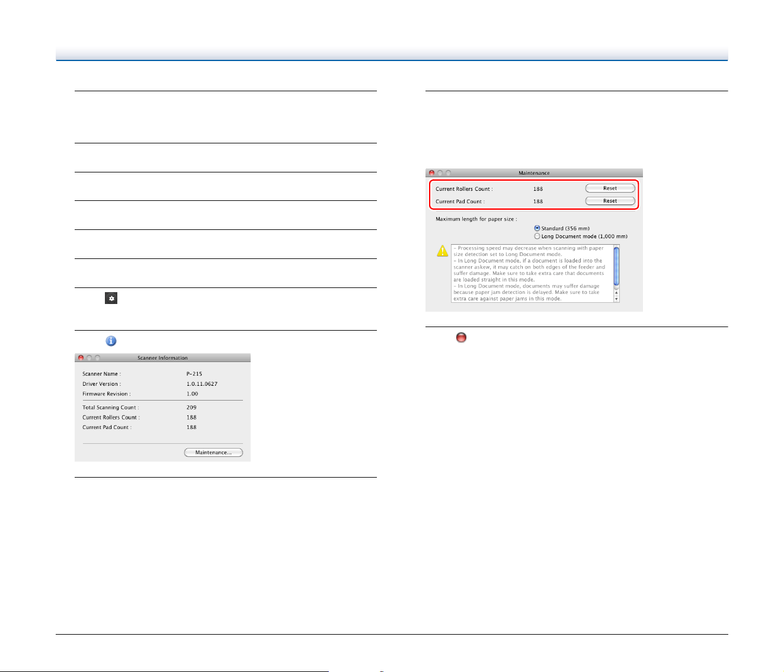
Task: Reset the Current Rollers Count
Action: pos(610,188)
